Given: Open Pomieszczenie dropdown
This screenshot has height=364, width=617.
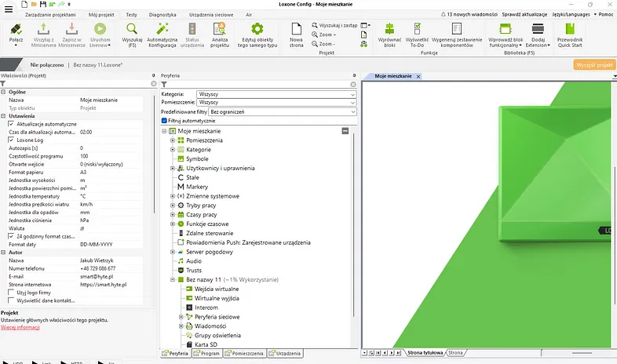Looking at the screenshot, I should pos(276,102).
